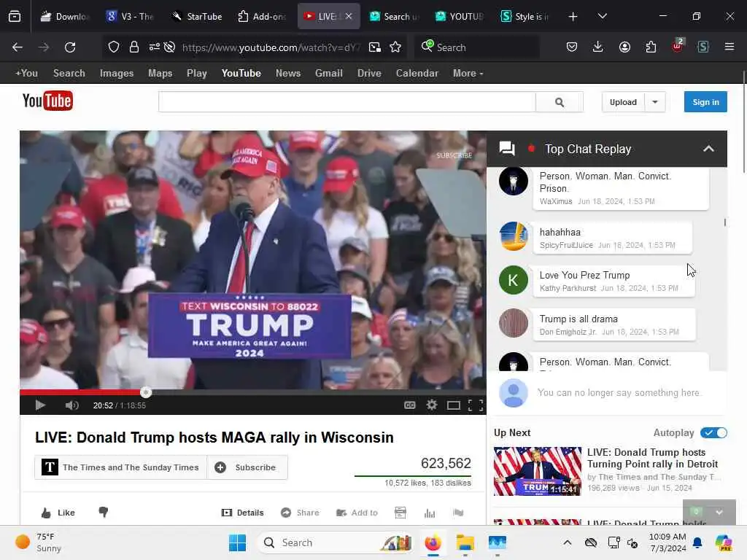This screenshot has height=560, width=747.
Task: Click the thumbs-up Like button
Action: [x=58, y=513]
